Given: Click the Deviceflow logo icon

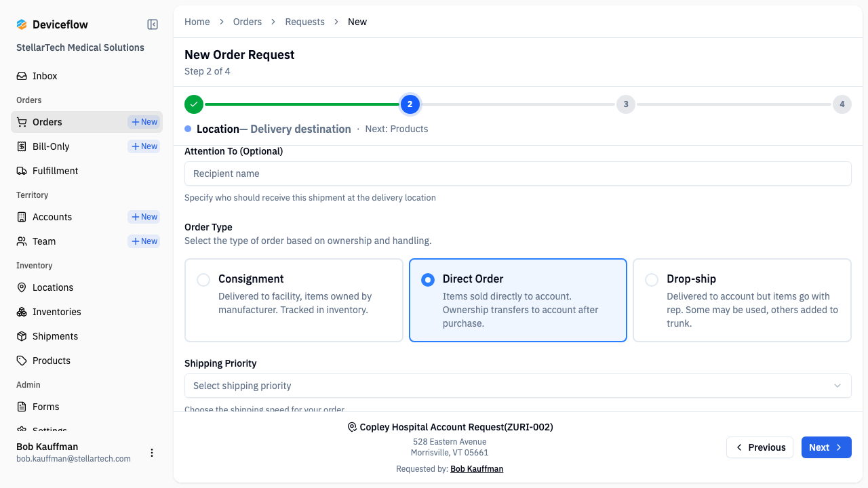Looking at the screenshot, I should [x=22, y=24].
